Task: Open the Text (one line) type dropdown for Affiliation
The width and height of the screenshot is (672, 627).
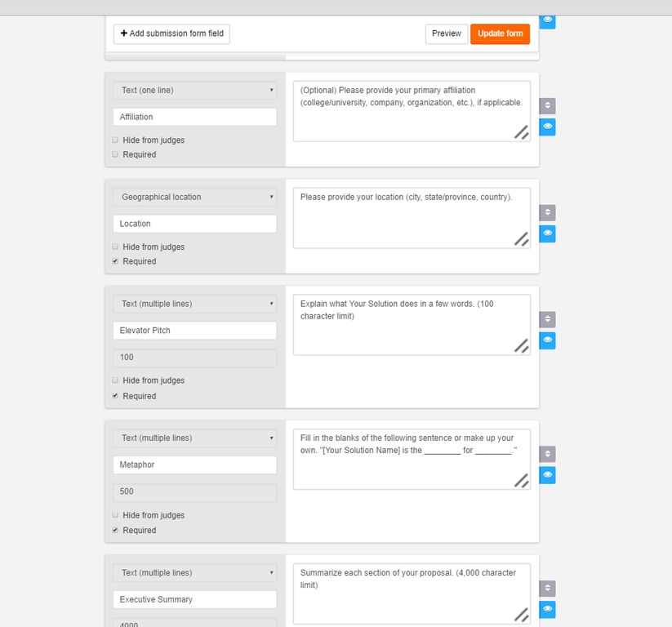Action: (194, 90)
